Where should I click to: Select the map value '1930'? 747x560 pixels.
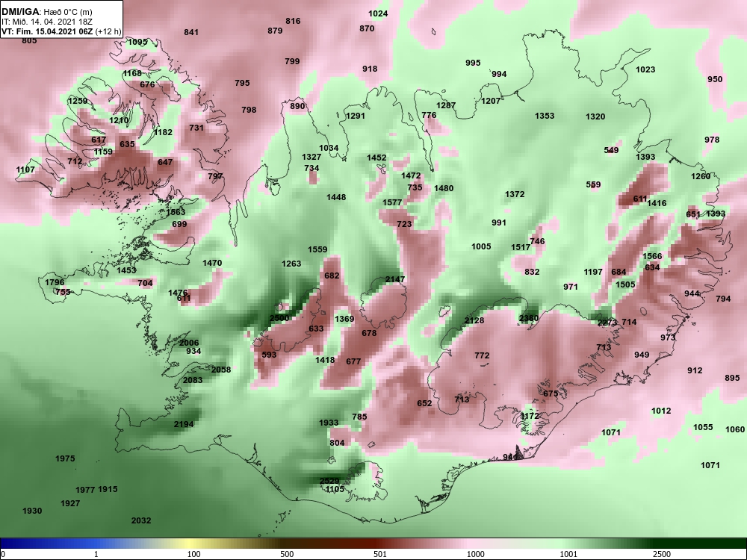32,511
